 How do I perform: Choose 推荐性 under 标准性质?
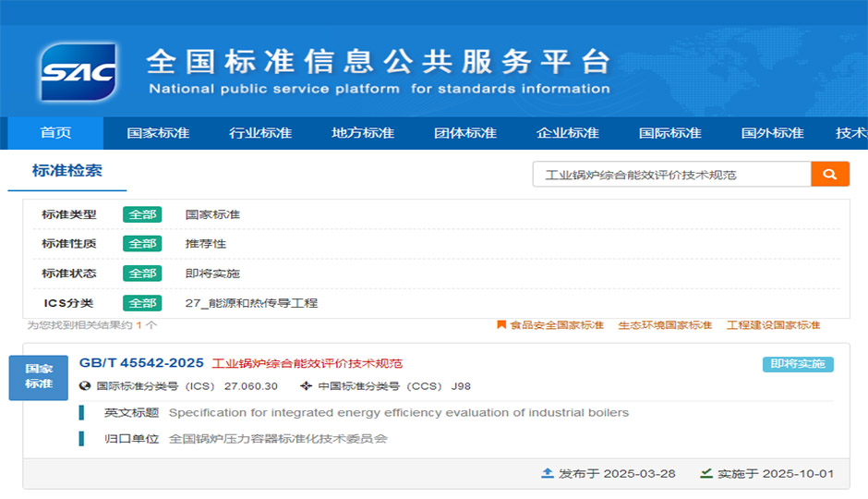[x=205, y=244]
